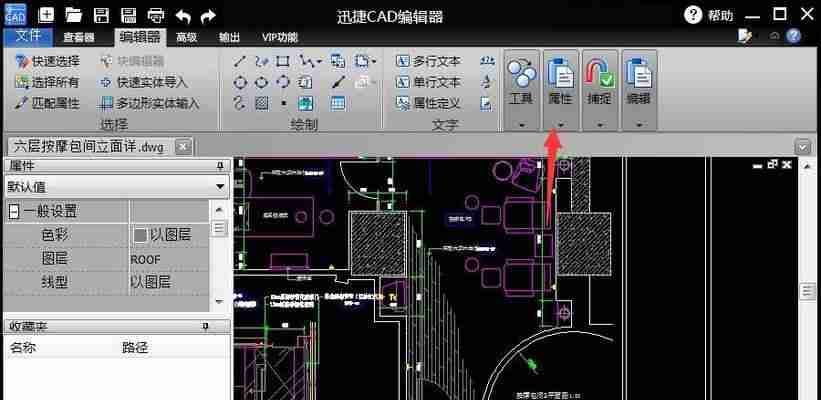Close the 六层按摩包间立面详.dwg tab
This screenshot has width=821, height=400.
pyautogui.click(x=182, y=147)
